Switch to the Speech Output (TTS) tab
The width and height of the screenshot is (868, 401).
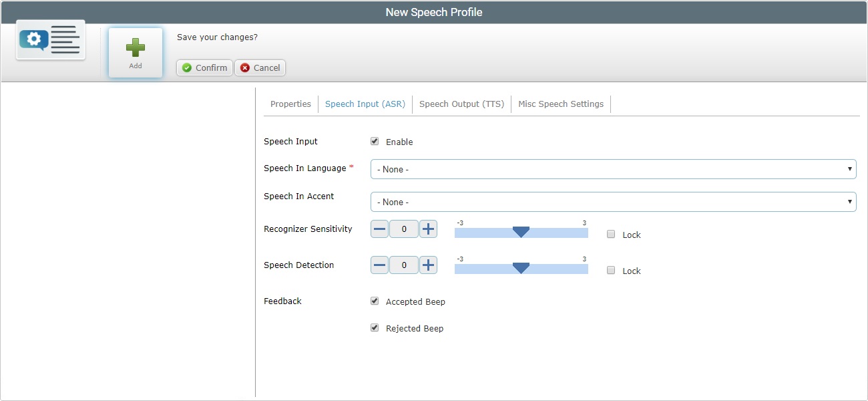tap(461, 104)
